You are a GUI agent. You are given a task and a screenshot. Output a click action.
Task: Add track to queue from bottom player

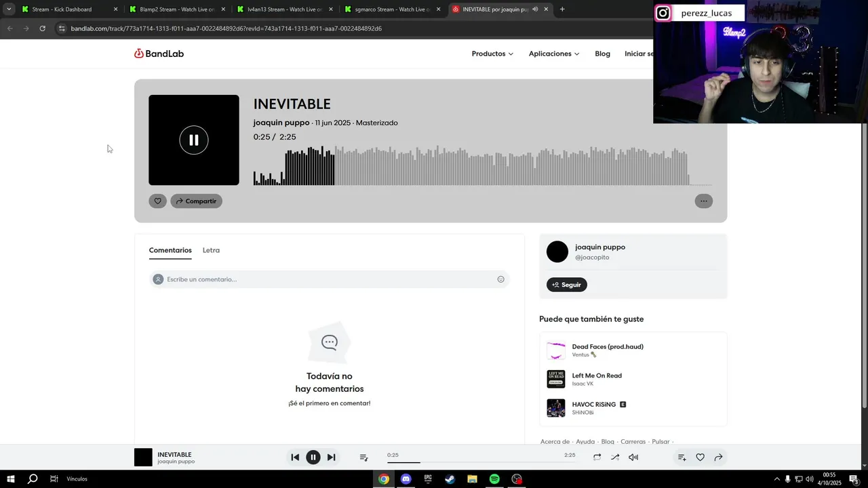[x=682, y=457]
